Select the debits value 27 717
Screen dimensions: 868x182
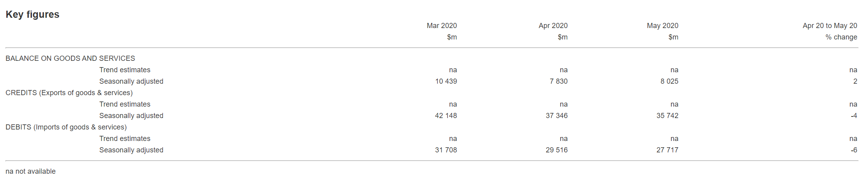[667, 150]
